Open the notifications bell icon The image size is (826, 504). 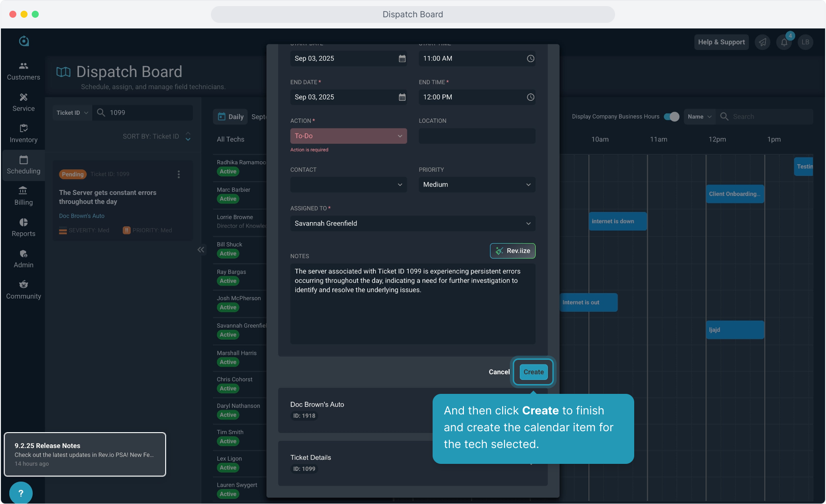pyautogui.click(x=784, y=42)
